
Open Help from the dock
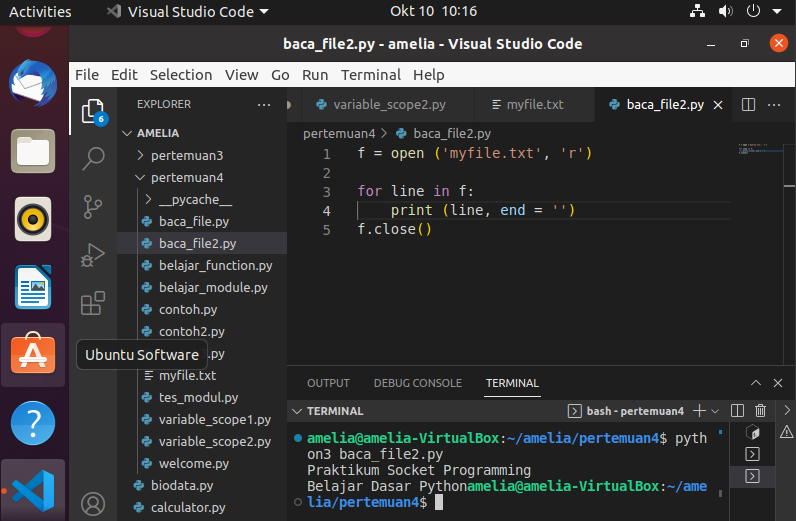click(x=33, y=422)
